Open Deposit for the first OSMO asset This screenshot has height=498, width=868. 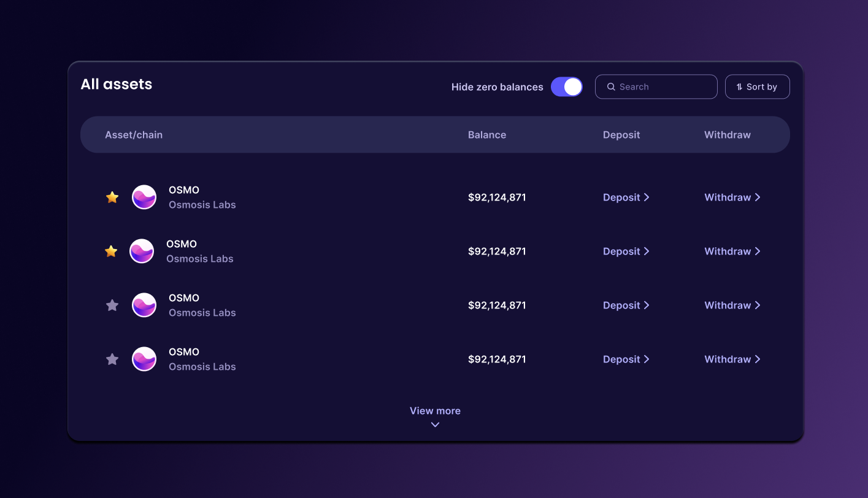pos(621,197)
